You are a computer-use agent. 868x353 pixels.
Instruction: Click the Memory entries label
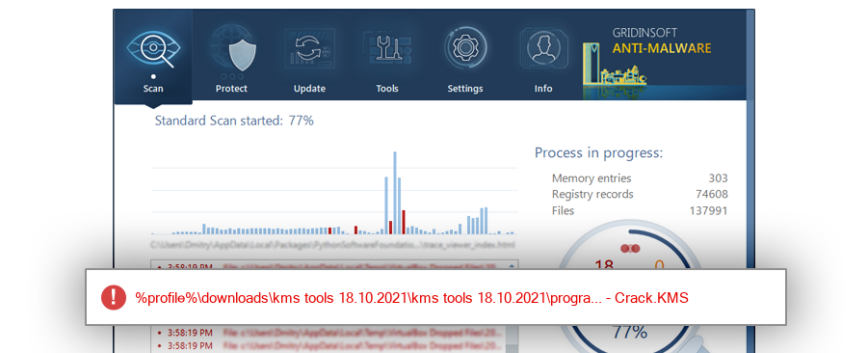click(592, 178)
